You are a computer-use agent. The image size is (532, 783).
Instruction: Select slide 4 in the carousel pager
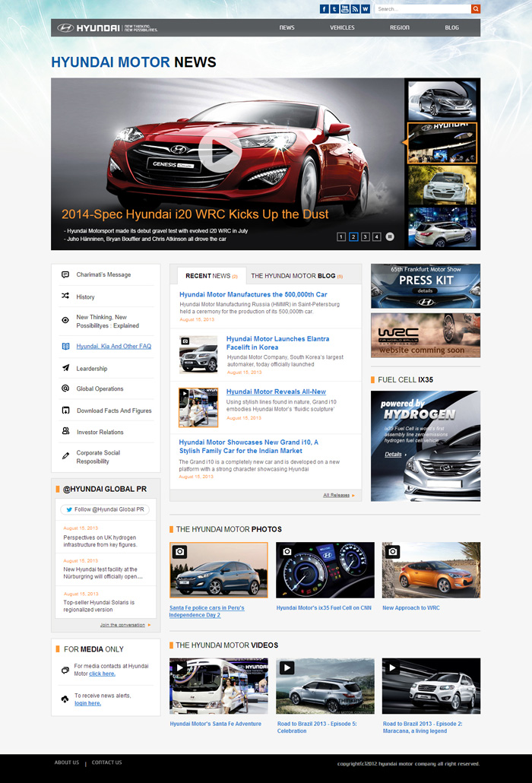coord(377,236)
